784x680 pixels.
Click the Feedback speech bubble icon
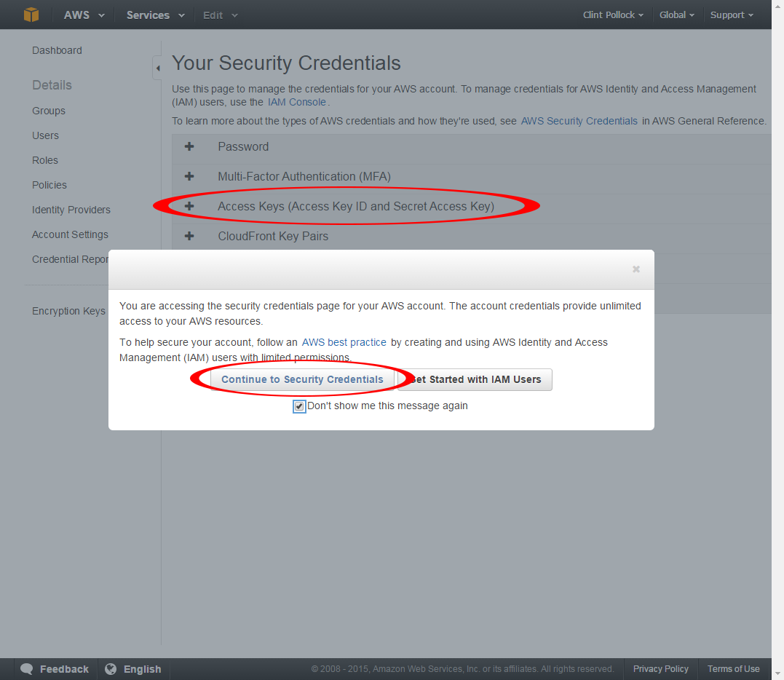coord(26,669)
